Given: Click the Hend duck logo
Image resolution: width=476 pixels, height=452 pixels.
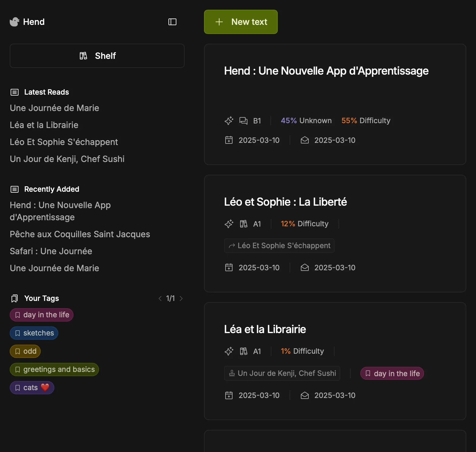Looking at the screenshot, I should point(14,22).
